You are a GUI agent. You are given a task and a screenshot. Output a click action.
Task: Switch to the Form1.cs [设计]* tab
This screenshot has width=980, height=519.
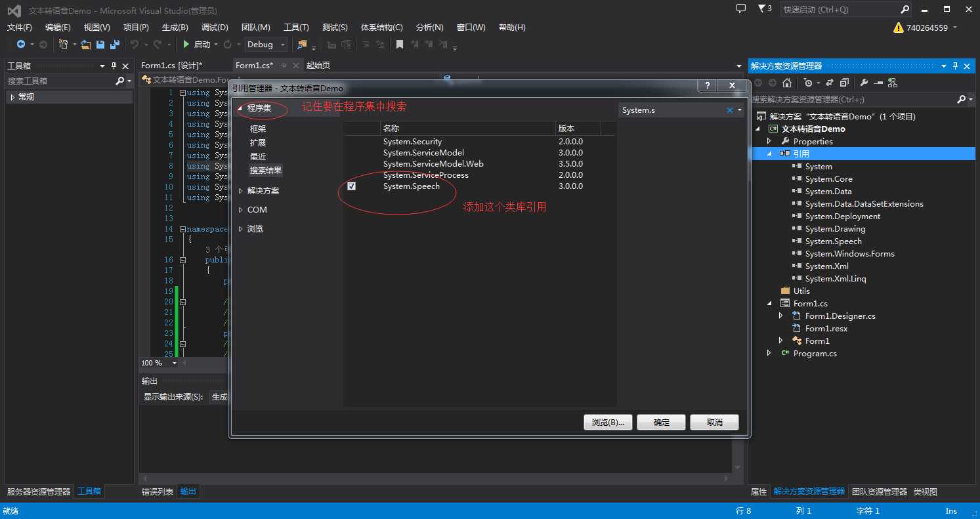[x=171, y=65]
